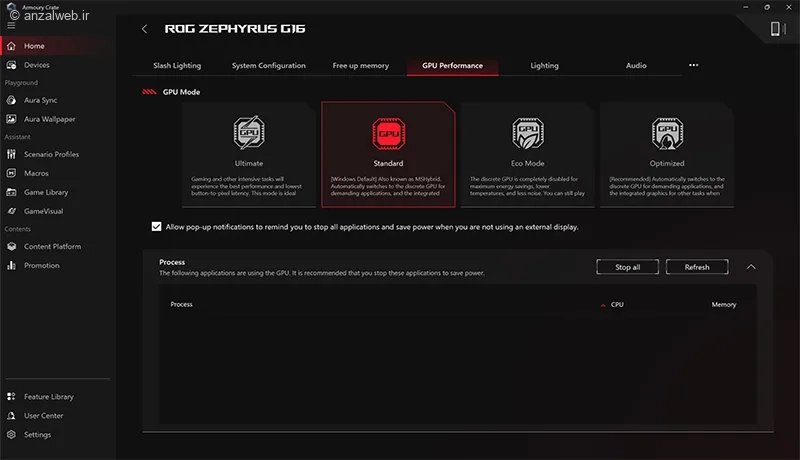
Task: Click the Refresh button
Action: tap(697, 267)
